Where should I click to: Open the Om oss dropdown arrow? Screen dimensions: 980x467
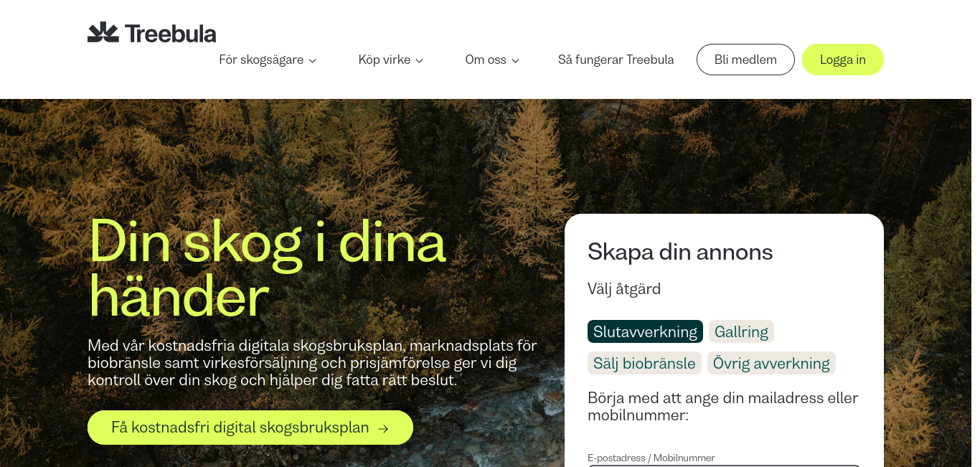(515, 60)
